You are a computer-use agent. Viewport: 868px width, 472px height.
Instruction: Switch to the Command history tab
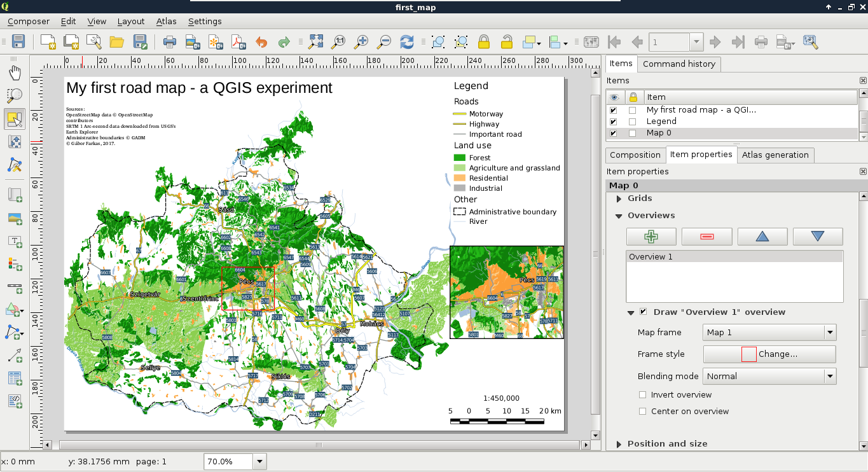coord(679,64)
